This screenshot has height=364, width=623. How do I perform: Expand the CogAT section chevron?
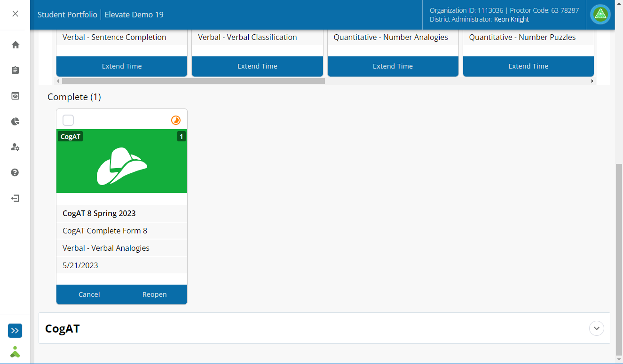click(597, 328)
